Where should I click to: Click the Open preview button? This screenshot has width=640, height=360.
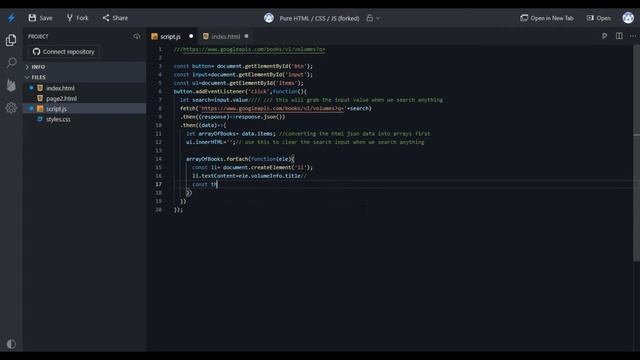point(599,18)
